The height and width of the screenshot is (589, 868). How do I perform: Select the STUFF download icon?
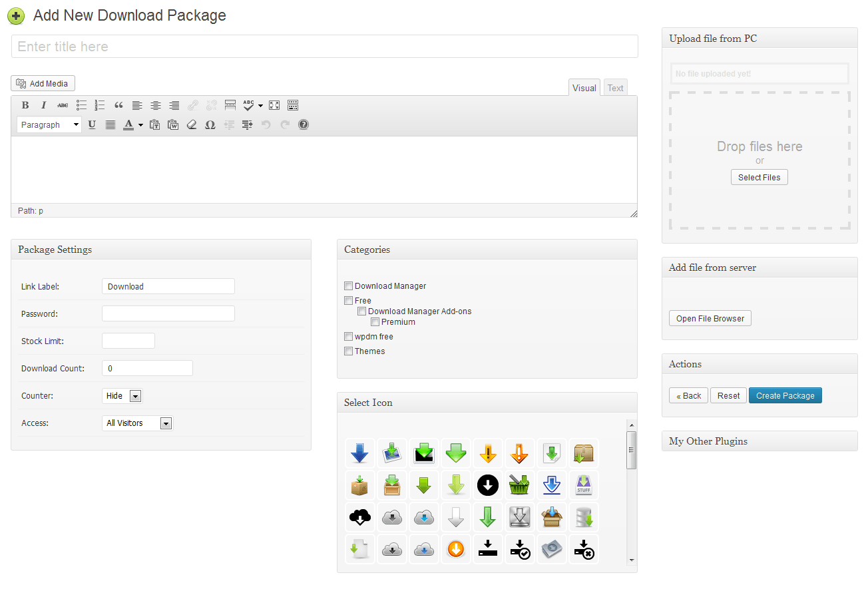tap(583, 485)
